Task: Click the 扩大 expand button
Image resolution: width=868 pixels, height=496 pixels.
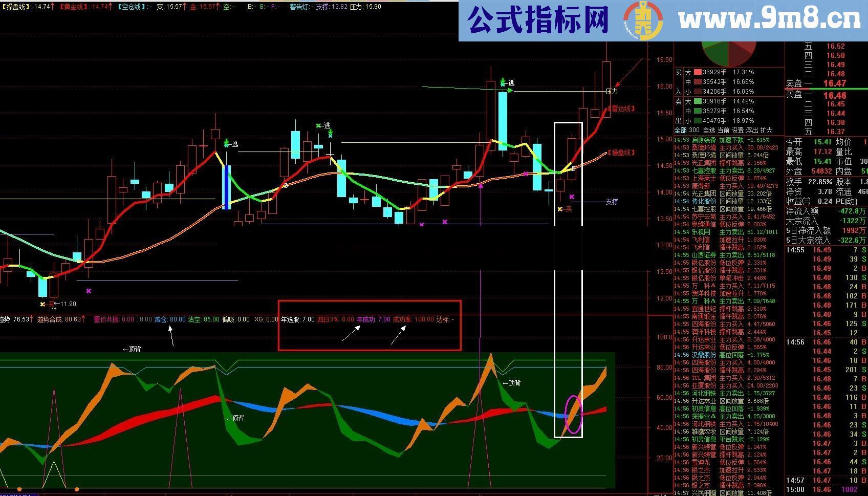Action: coord(766,131)
